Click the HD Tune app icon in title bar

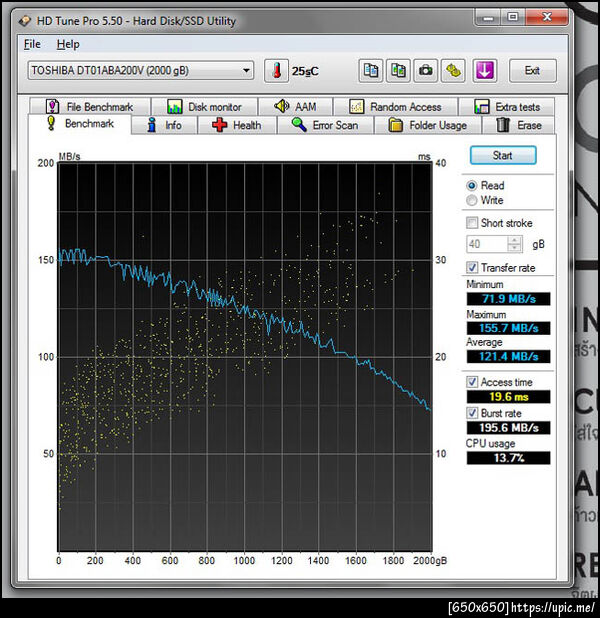(24, 20)
